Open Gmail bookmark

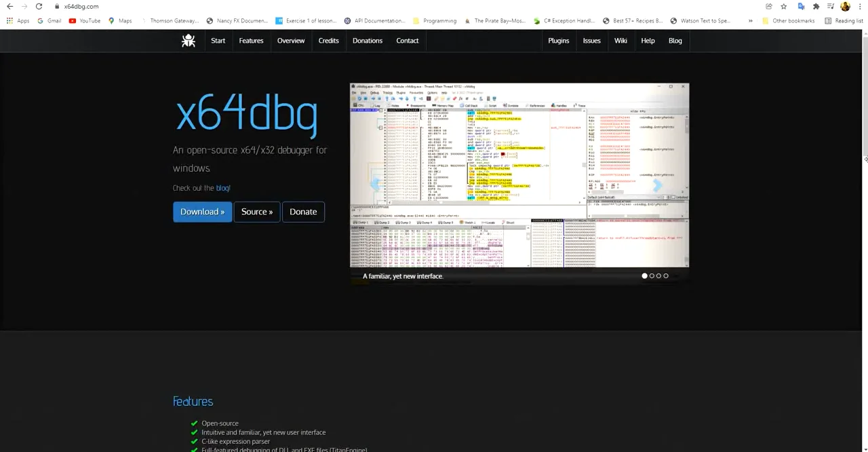(50, 21)
